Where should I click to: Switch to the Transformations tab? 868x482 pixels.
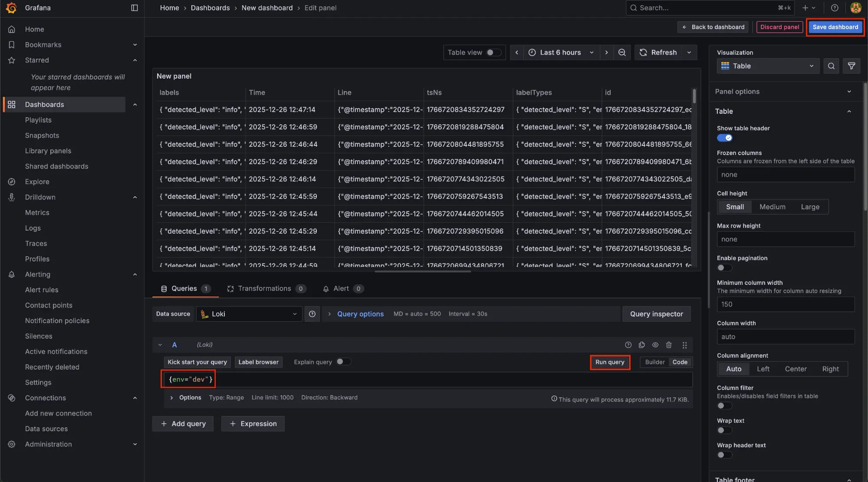[264, 289]
